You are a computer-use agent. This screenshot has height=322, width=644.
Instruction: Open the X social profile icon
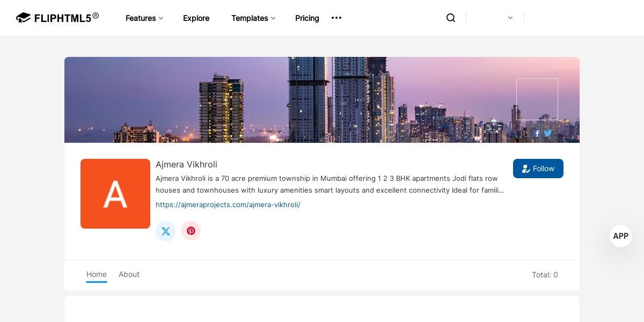[166, 231]
